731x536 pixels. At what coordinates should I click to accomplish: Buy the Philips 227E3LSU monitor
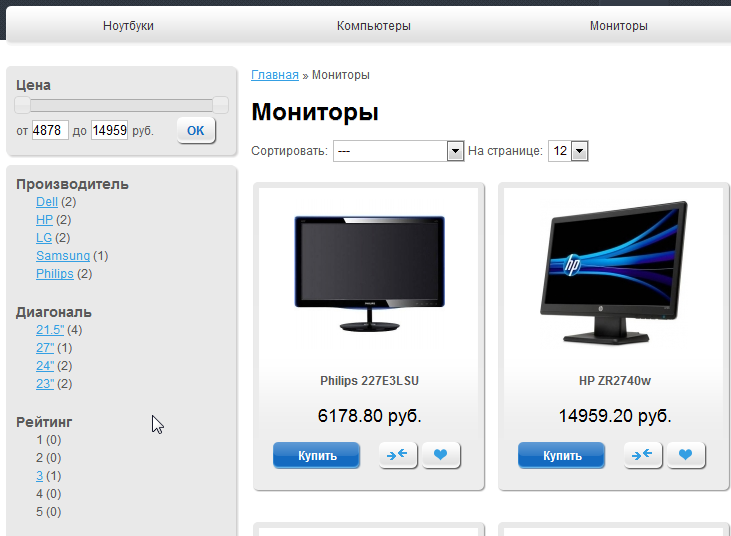pos(316,455)
